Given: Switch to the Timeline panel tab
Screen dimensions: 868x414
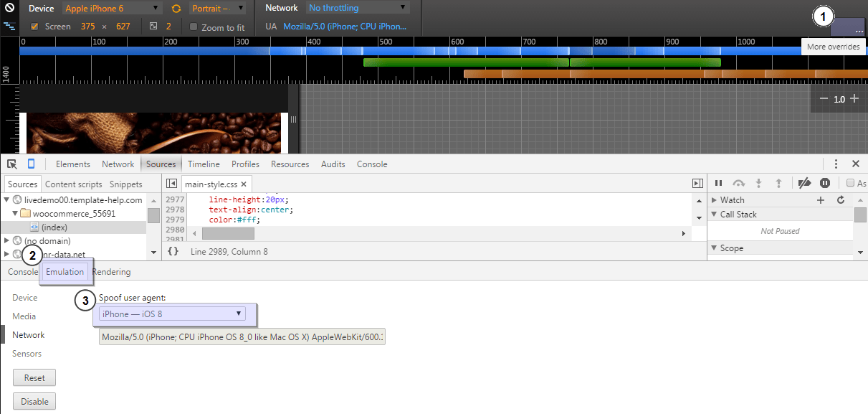Looking at the screenshot, I should (x=204, y=164).
